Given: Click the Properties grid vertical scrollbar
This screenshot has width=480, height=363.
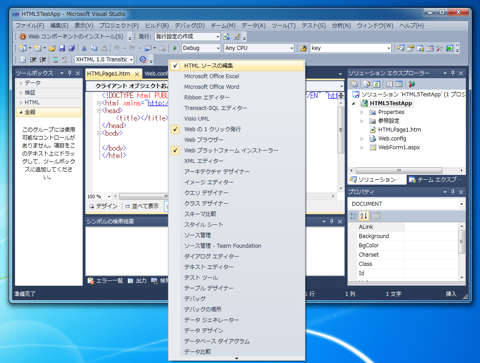Looking at the screenshot, I should tap(462, 243).
